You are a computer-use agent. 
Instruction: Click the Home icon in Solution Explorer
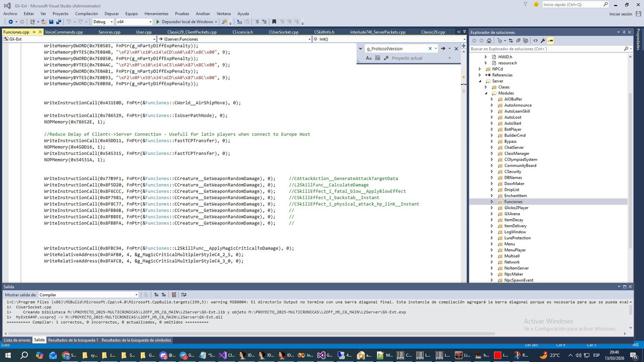point(488,40)
